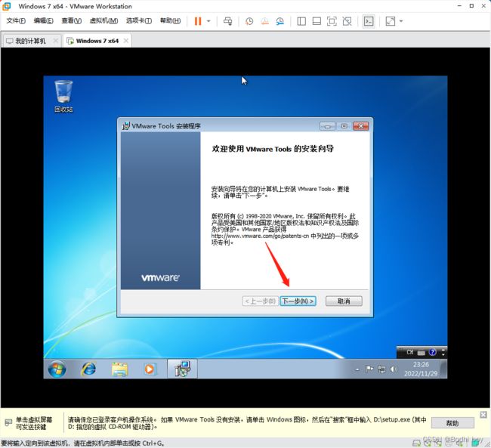Expand the power options arrow beside pause
491x448 pixels.
208,21
